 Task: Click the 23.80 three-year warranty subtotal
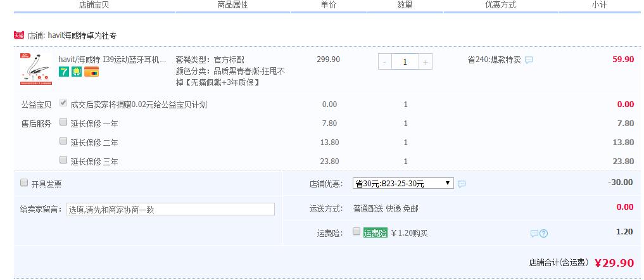click(x=624, y=162)
